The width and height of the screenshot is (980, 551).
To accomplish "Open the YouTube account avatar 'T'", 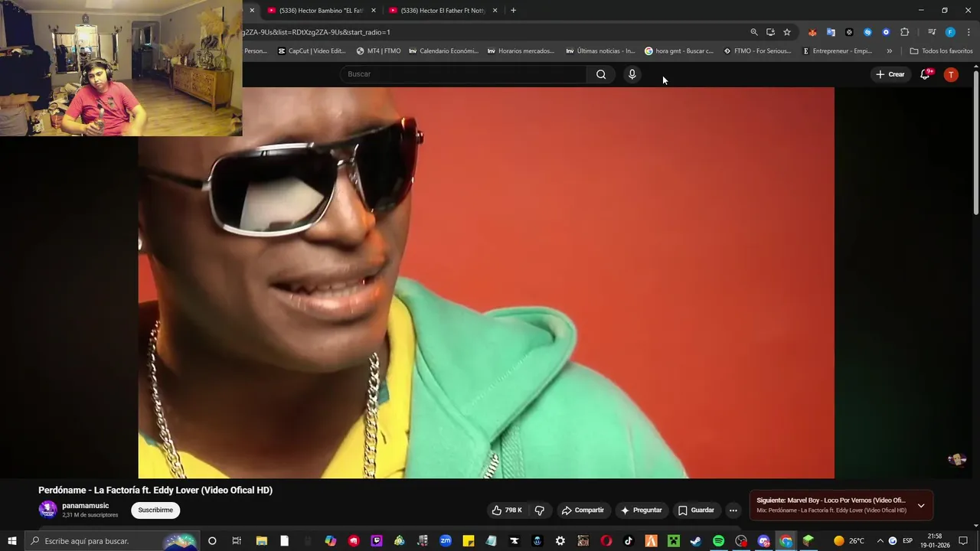I will [x=951, y=74].
